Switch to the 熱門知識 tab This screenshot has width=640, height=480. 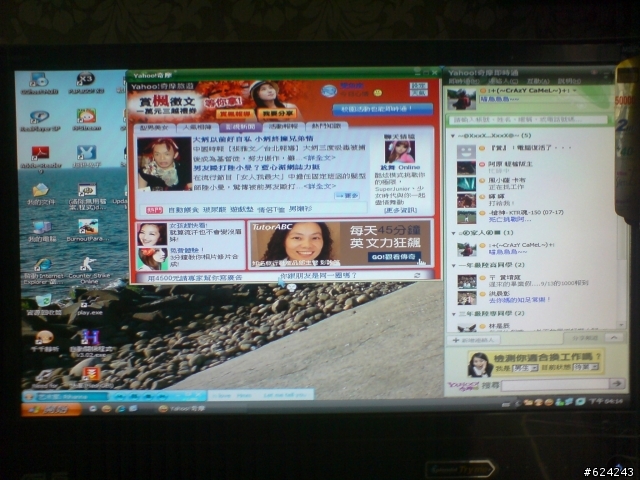(327, 126)
